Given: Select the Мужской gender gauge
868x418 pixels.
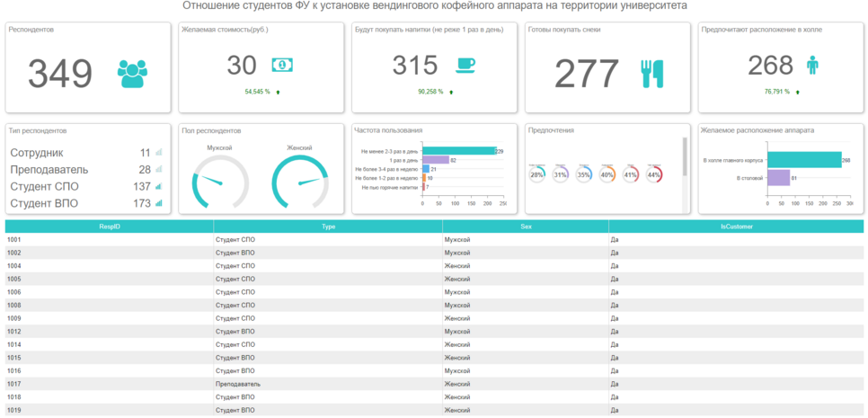Looking at the screenshot, I should click(x=220, y=181).
